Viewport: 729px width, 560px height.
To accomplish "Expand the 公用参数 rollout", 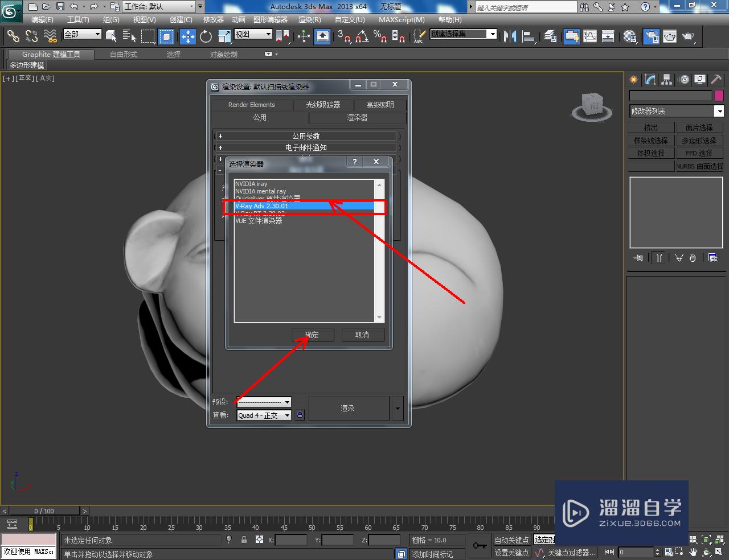I will pos(306,136).
